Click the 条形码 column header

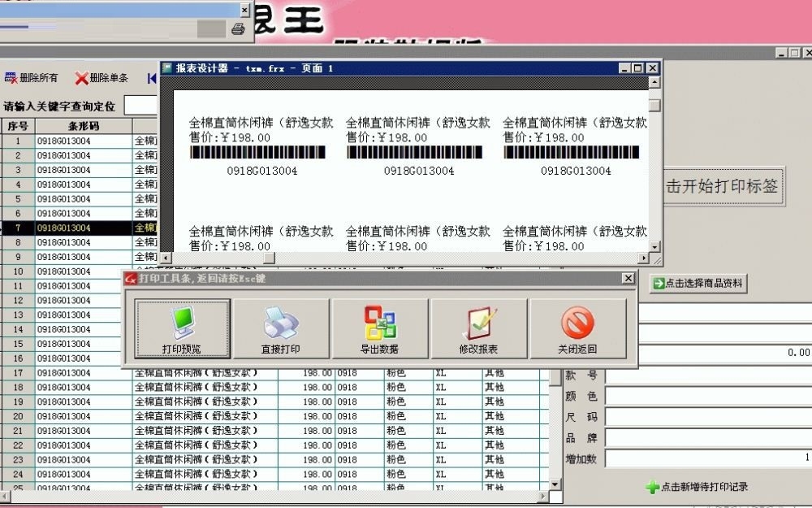click(x=84, y=126)
